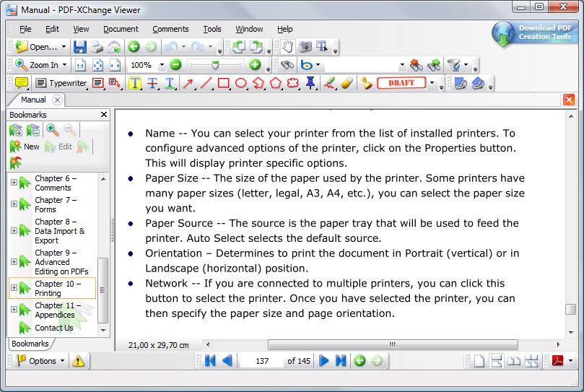Open the Document menu
Image resolution: width=584 pixels, height=392 pixels.
pos(121,29)
